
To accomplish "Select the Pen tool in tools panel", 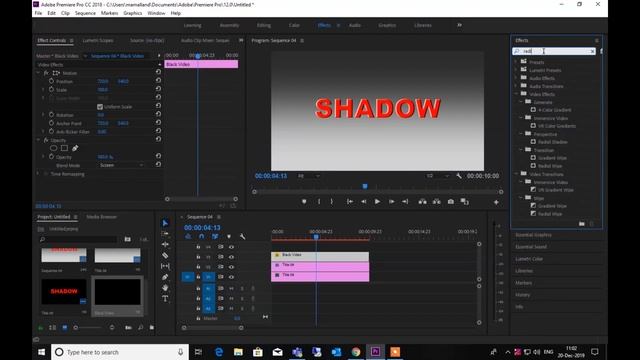I will (x=165, y=277).
